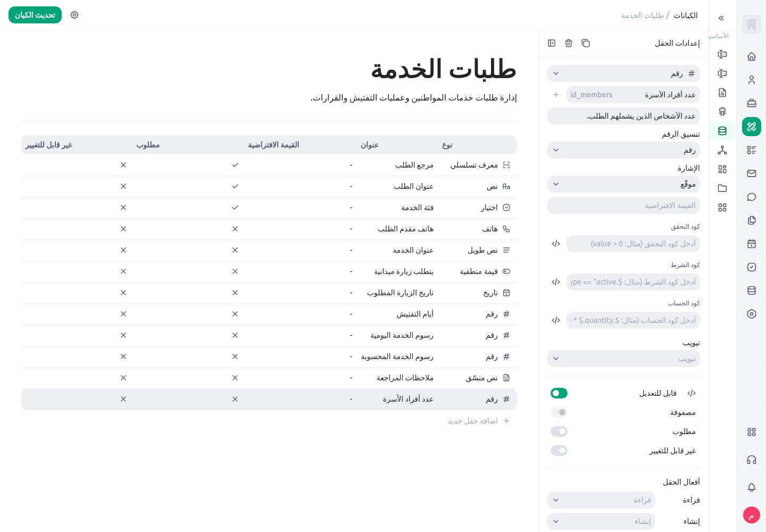Viewport: 766px width, 532px height.
Task: Click the user avatar in the sidebar
Action: 752,515
